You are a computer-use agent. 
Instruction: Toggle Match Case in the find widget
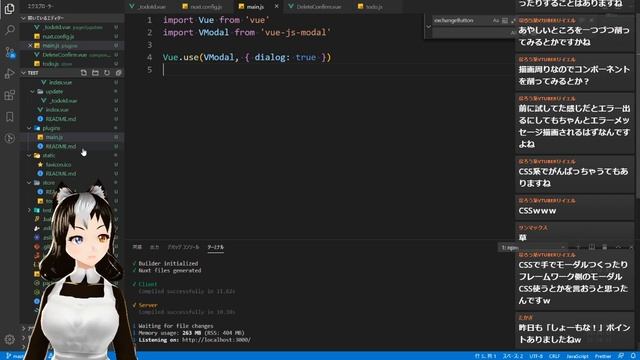(x=496, y=20)
